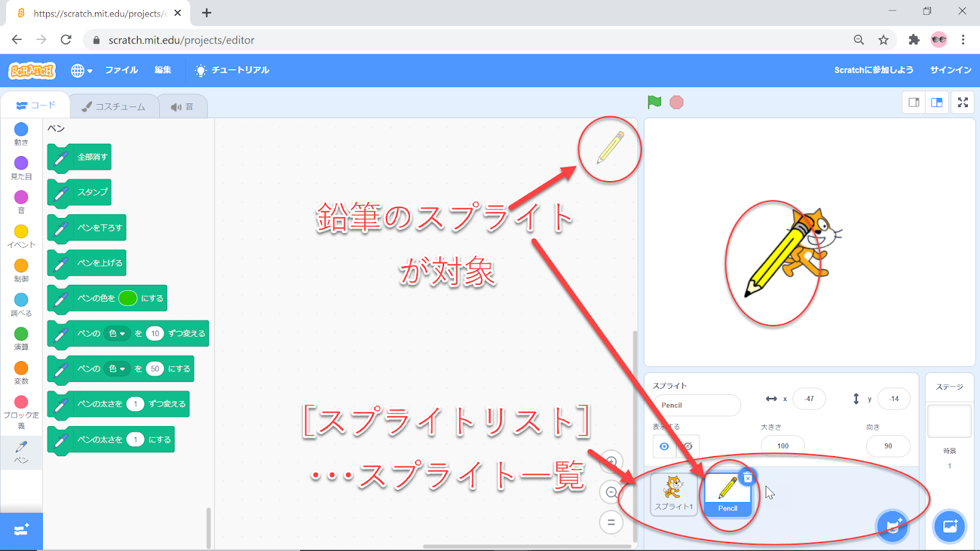
Task: Enter full screen stage mode
Action: (x=963, y=102)
